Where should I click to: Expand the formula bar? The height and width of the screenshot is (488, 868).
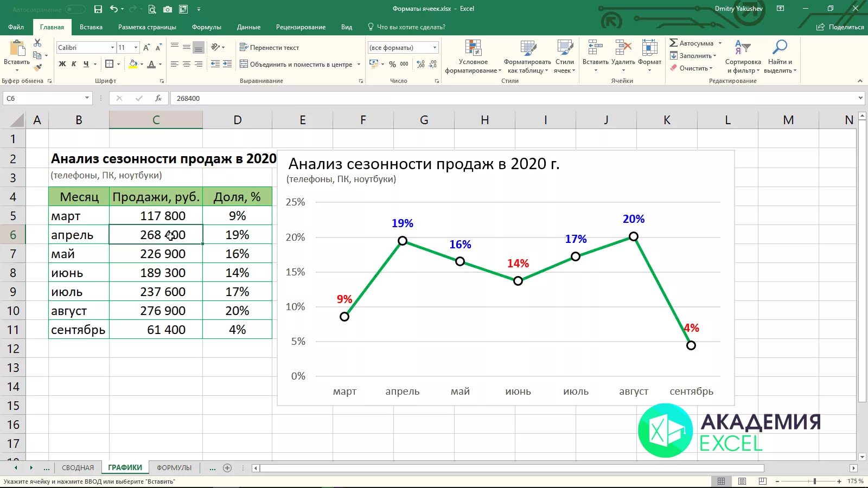pyautogui.click(x=860, y=98)
